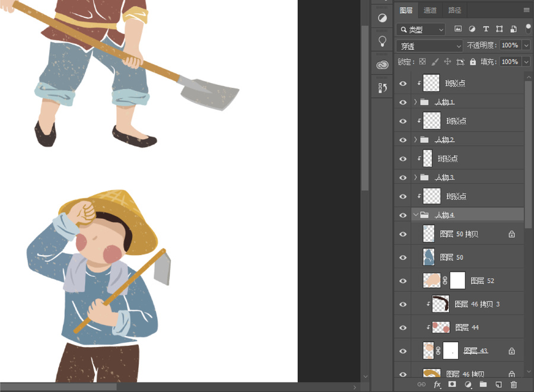
Task: Open the History panel icon
Action: tap(383, 88)
